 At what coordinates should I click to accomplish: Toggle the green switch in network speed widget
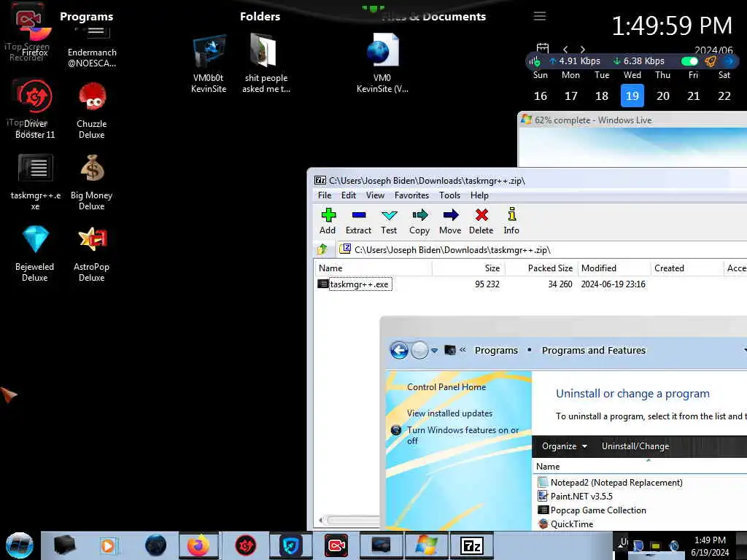[689, 61]
